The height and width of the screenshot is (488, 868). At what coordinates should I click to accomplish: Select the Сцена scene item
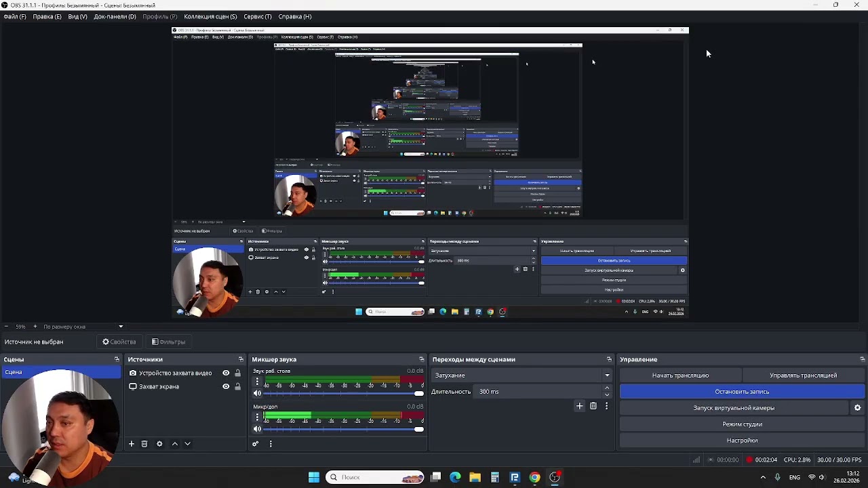coord(61,372)
